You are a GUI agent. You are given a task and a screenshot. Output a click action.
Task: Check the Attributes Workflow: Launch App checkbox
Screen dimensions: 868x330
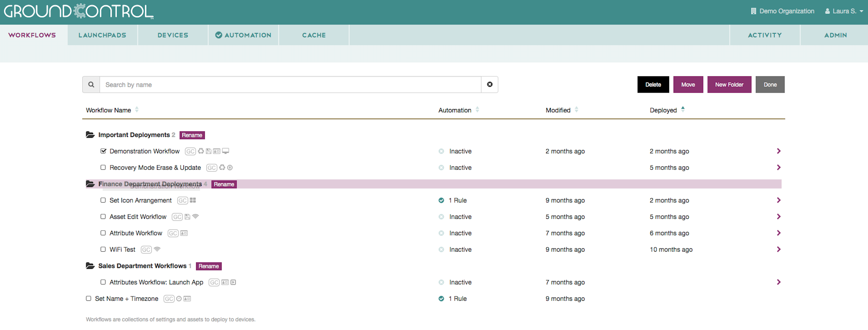[103, 282]
